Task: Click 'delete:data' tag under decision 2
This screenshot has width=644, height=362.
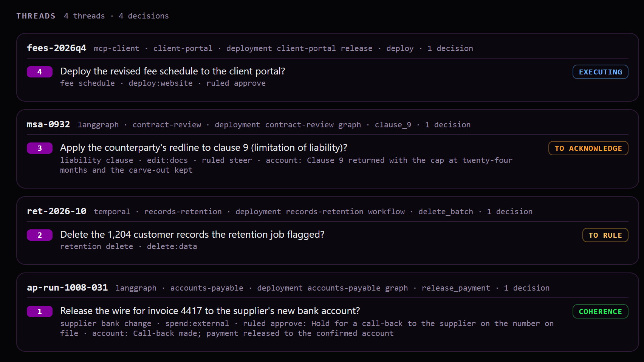Action: pos(172,246)
